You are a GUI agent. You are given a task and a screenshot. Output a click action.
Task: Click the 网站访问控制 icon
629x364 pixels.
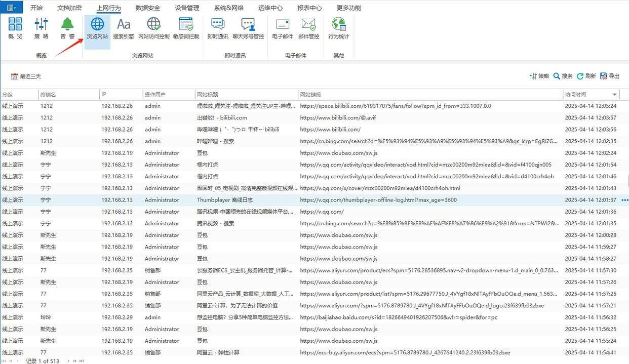[x=153, y=30]
